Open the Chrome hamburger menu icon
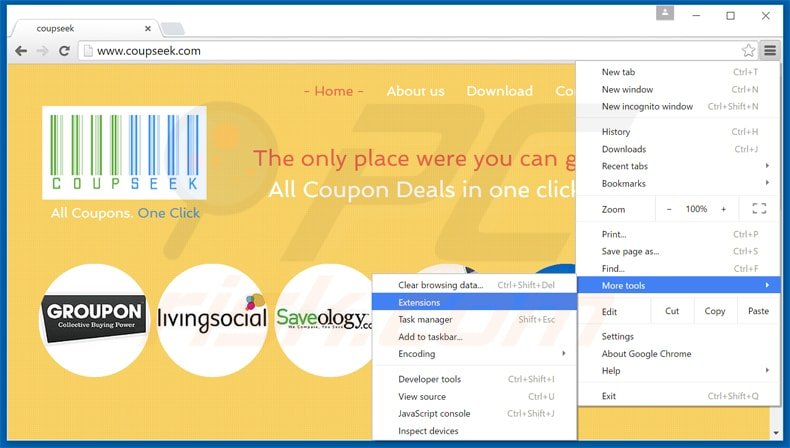Image resolution: width=790 pixels, height=448 pixels. [770, 51]
